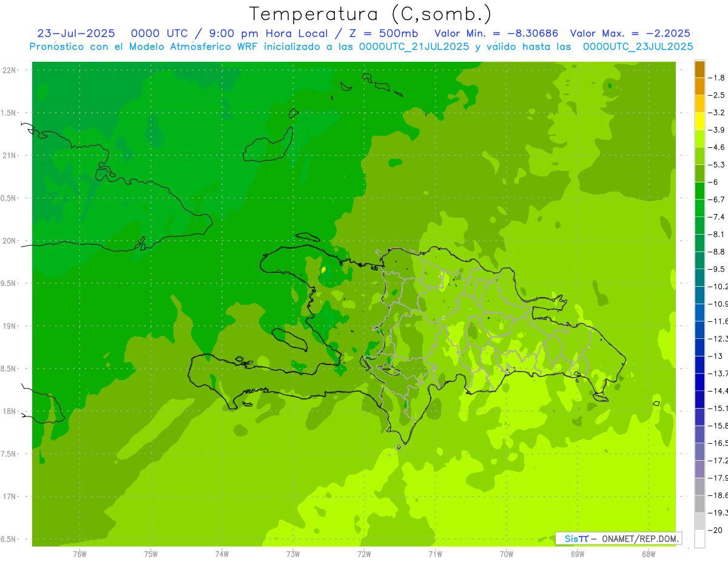Image resolution: width=728 pixels, height=562 pixels.
Task: Click the '-3.2' color bar label
Action: (716, 113)
